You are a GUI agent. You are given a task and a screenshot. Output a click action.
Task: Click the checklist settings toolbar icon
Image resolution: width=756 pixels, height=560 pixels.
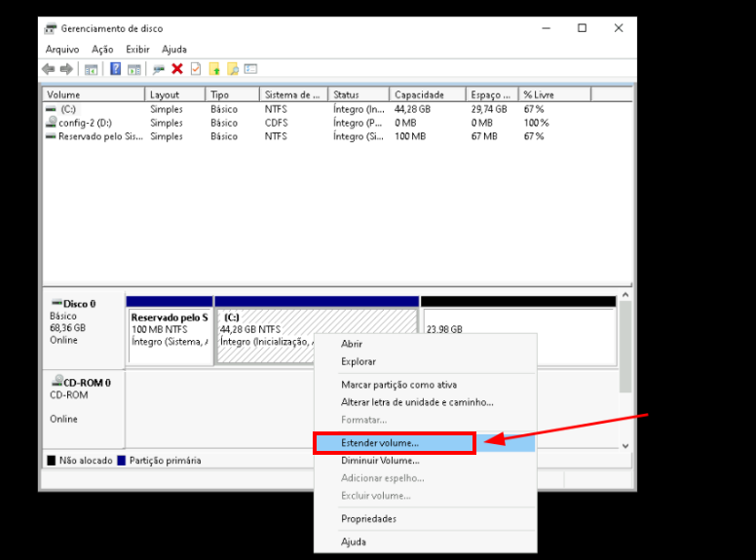click(x=250, y=69)
